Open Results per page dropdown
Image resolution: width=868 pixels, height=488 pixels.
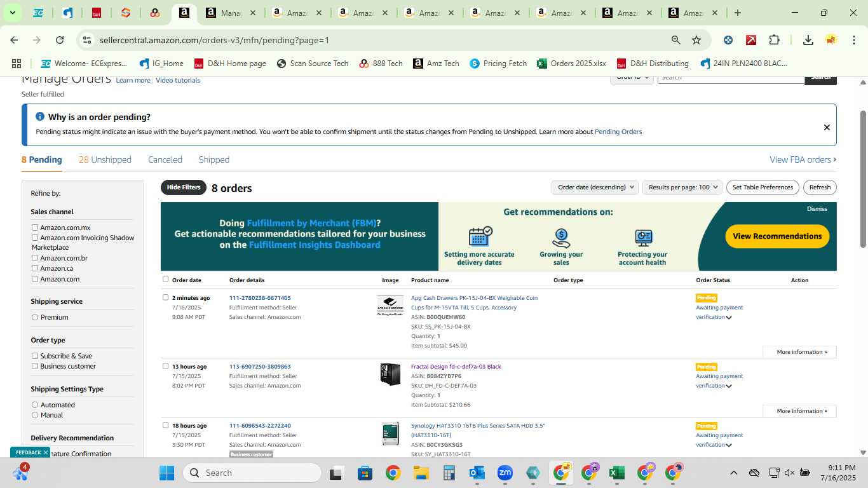(682, 187)
